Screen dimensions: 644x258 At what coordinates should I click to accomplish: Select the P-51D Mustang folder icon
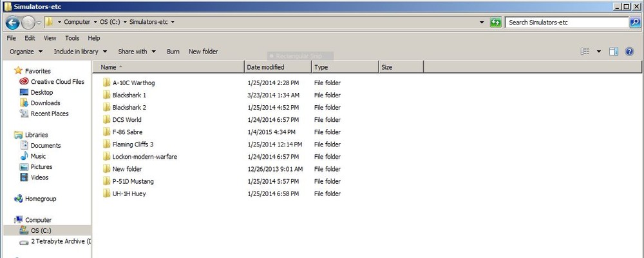pos(107,181)
